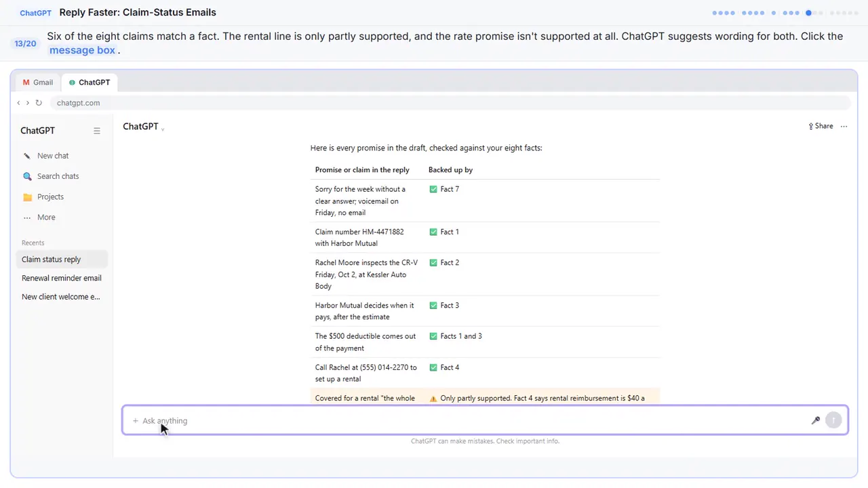Click the Share button
The height and width of the screenshot is (488, 868).
coord(821,126)
